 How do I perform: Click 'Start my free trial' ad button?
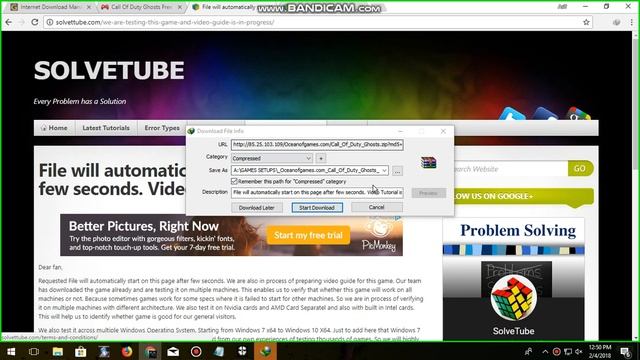(x=308, y=235)
